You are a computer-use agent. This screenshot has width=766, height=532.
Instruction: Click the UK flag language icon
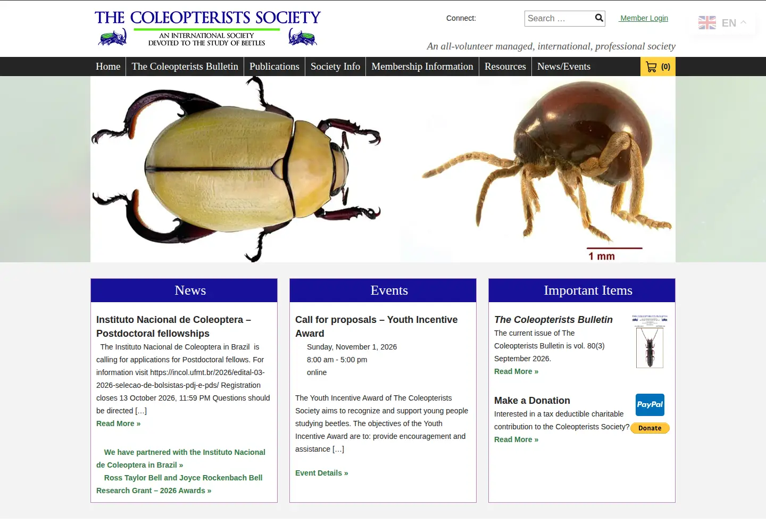(x=707, y=22)
